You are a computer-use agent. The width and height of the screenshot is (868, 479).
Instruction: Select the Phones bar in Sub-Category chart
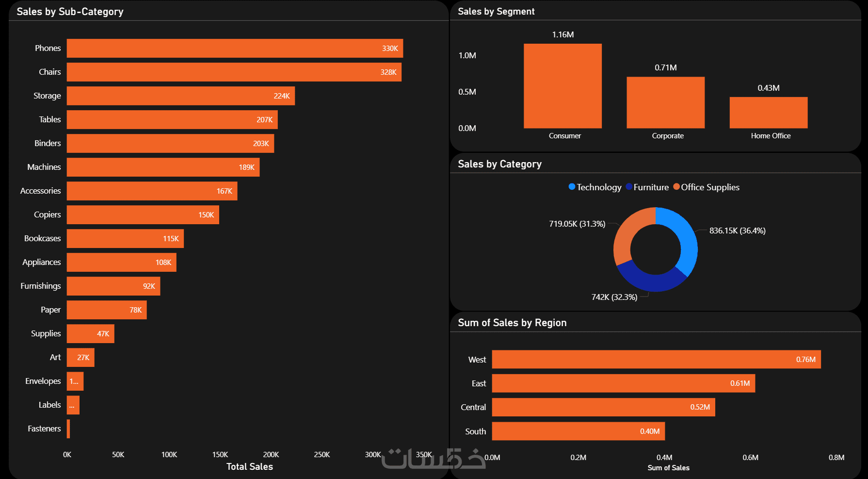tap(235, 48)
